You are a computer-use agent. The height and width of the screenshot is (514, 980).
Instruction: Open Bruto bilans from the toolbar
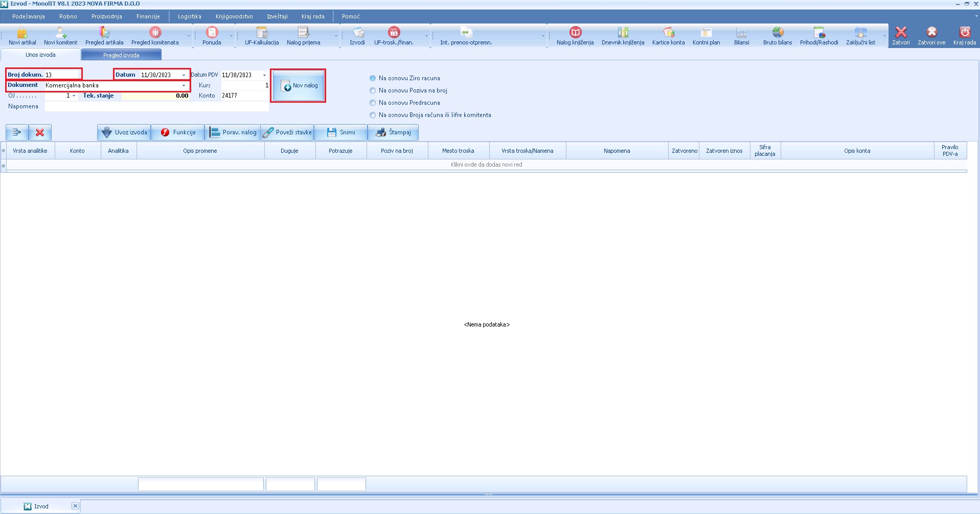(x=778, y=36)
